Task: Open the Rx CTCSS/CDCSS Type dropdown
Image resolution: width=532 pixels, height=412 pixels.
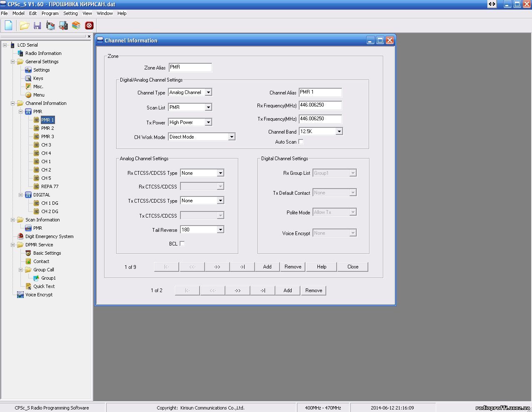Action: 221,173
